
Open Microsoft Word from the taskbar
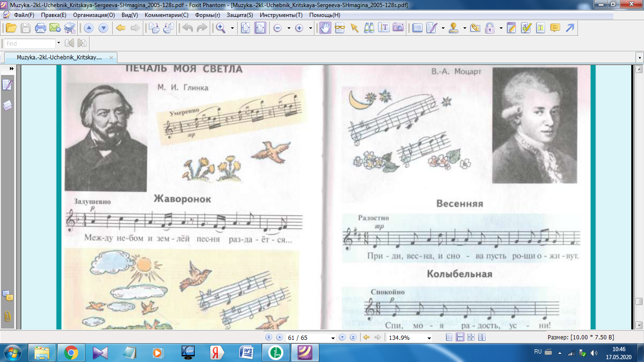(247, 352)
